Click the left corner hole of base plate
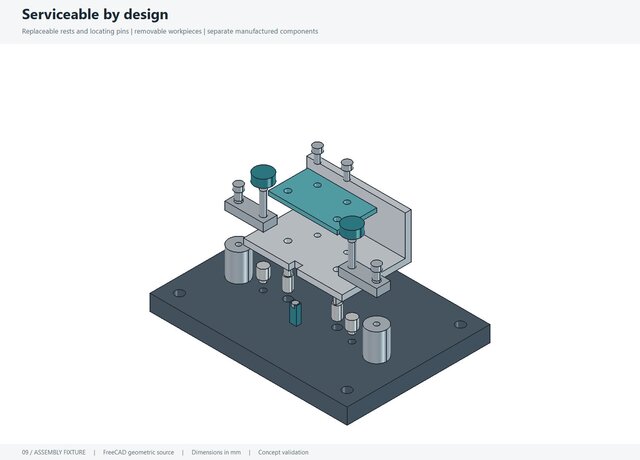Viewport: 640px width, 460px height. coord(180,293)
